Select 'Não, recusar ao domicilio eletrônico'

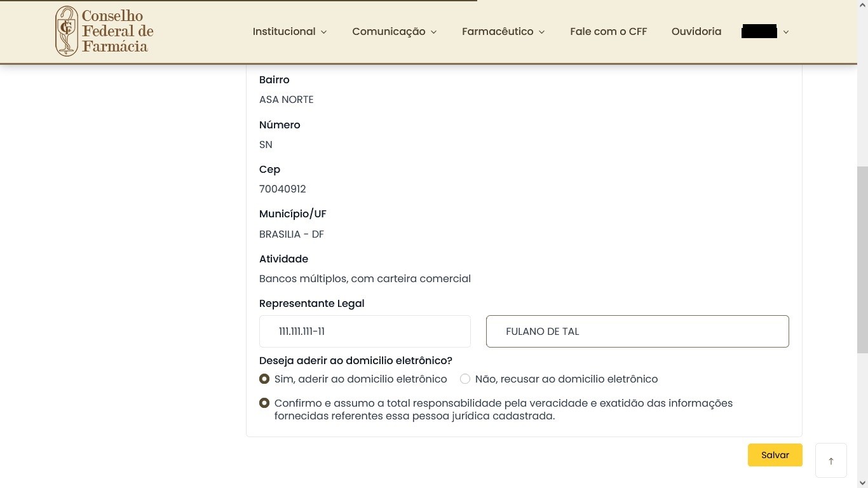click(465, 379)
